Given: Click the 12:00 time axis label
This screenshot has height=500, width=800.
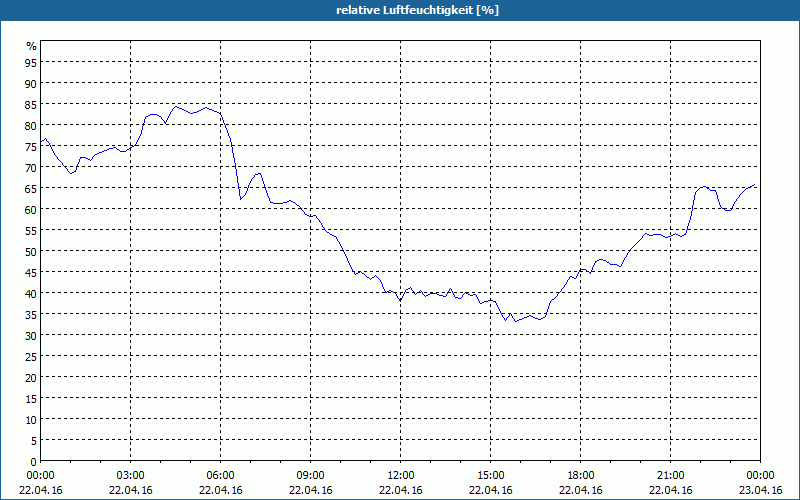Looking at the screenshot, I should tap(401, 475).
